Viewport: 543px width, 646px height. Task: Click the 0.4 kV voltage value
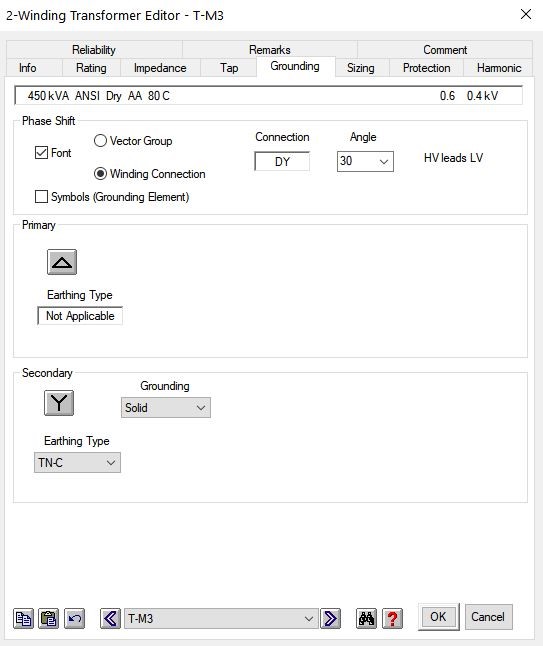(x=482, y=96)
